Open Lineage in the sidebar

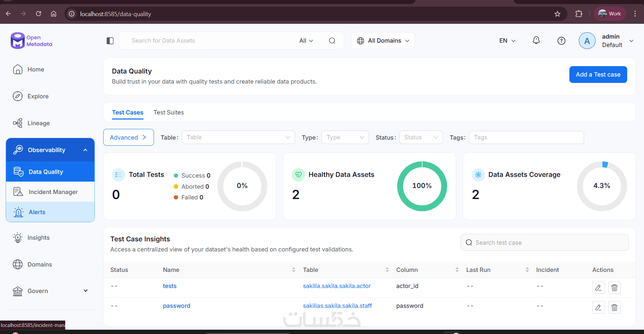pyautogui.click(x=39, y=123)
